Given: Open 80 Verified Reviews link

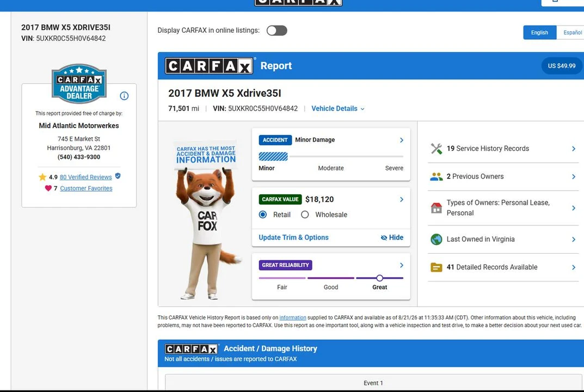Looking at the screenshot, I should click(85, 177).
